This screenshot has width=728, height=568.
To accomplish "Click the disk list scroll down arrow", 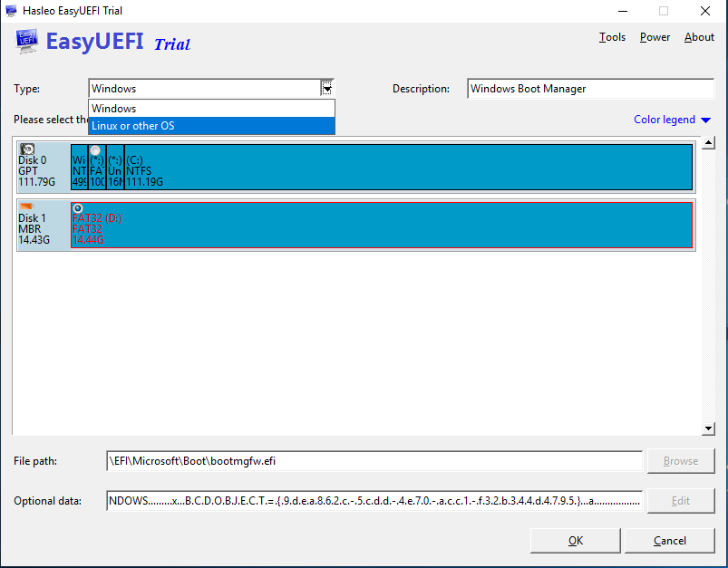I will pos(708,428).
